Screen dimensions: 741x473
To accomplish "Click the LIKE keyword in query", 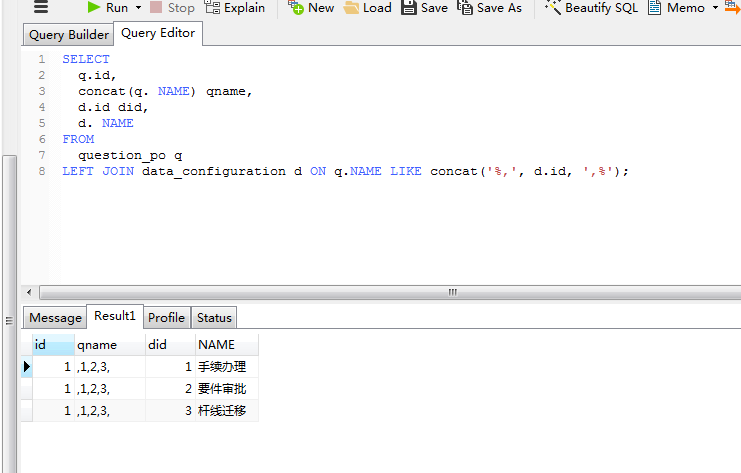I will 405,171.
